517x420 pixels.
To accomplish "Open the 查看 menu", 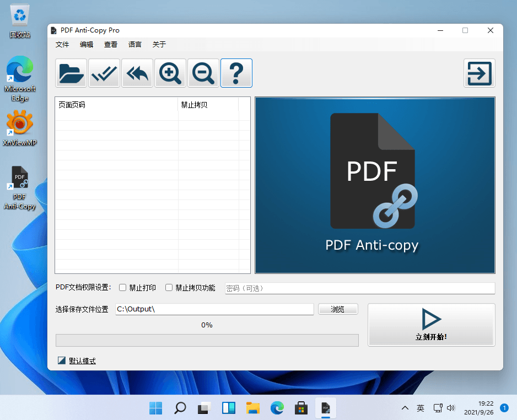I will click(111, 44).
